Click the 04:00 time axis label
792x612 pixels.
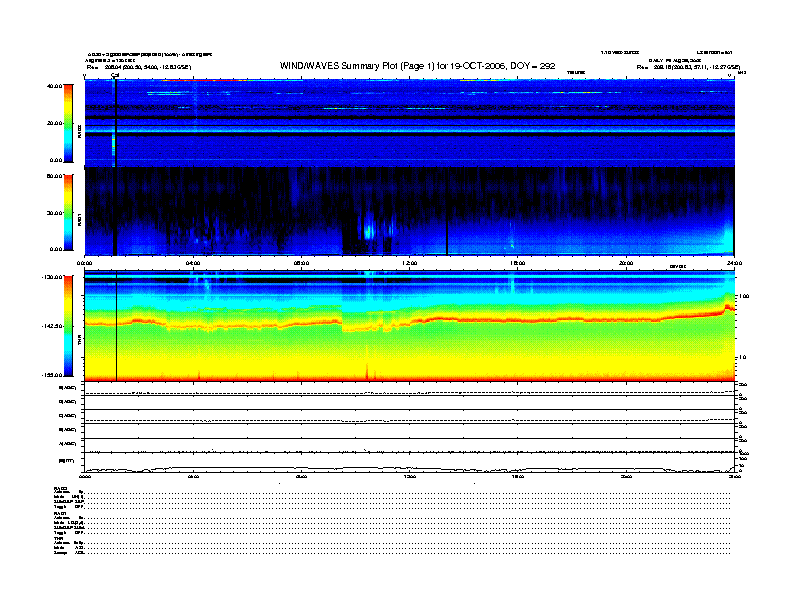point(194,263)
